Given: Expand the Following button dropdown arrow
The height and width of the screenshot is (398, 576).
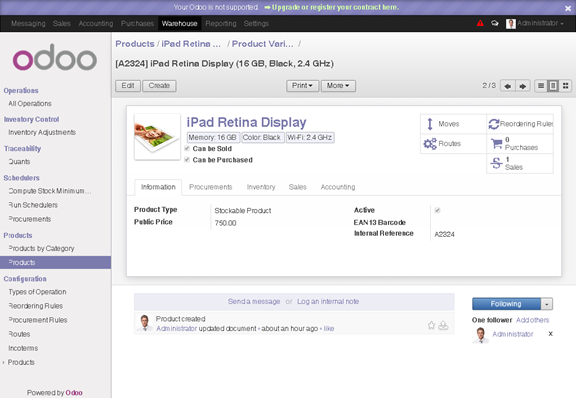Looking at the screenshot, I should pyautogui.click(x=547, y=304).
